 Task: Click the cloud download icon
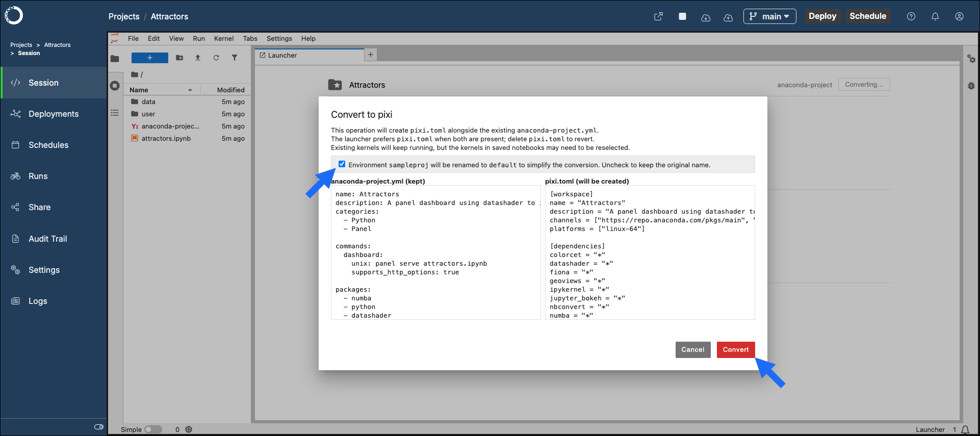(x=706, y=17)
